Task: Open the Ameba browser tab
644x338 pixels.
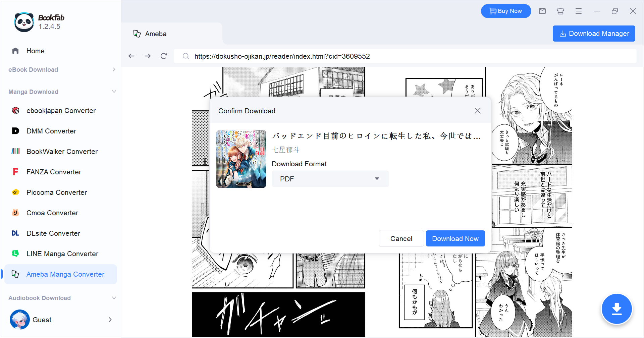Action: click(x=172, y=34)
